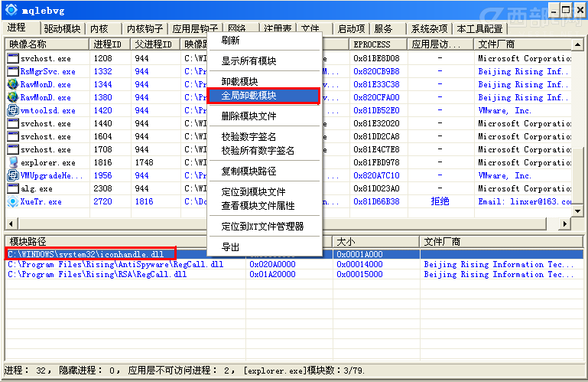Select the vmtoolsd.exe process icon
Viewport: 588px width, 382px height.
(x=12, y=110)
